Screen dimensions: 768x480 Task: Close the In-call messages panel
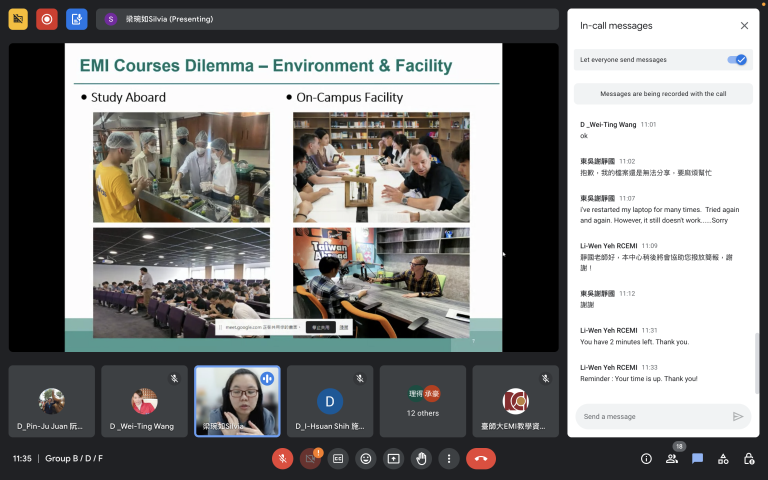[744, 26]
